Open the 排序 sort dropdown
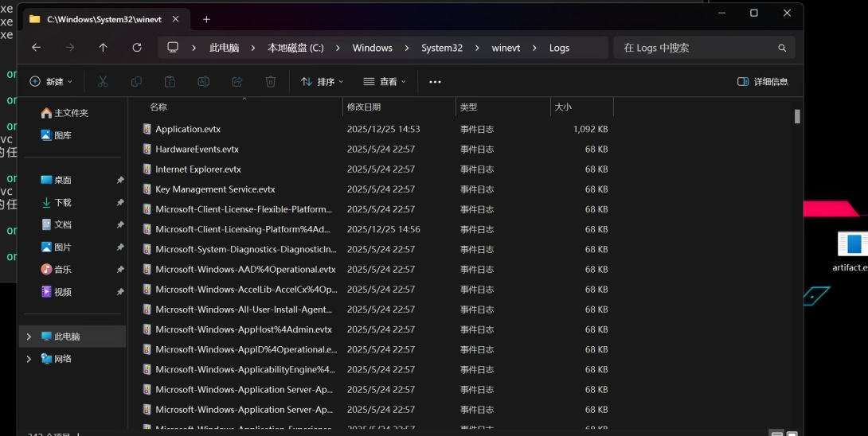This screenshot has height=436, width=868. (323, 82)
